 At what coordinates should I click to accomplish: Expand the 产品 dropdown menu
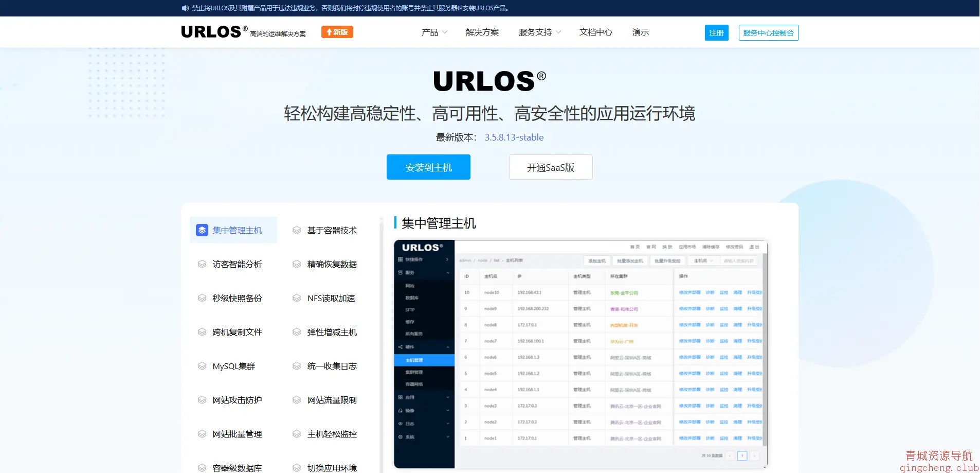tap(434, 32)
